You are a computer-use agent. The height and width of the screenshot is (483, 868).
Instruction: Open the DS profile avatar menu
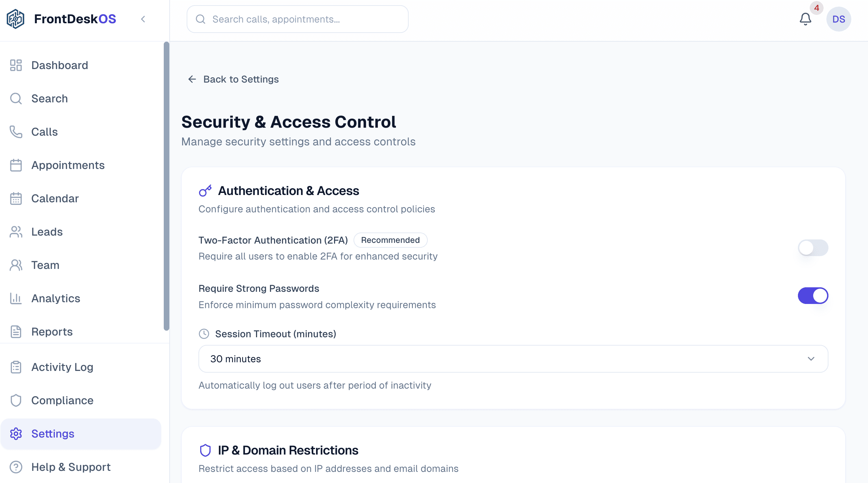coord(840,19)
